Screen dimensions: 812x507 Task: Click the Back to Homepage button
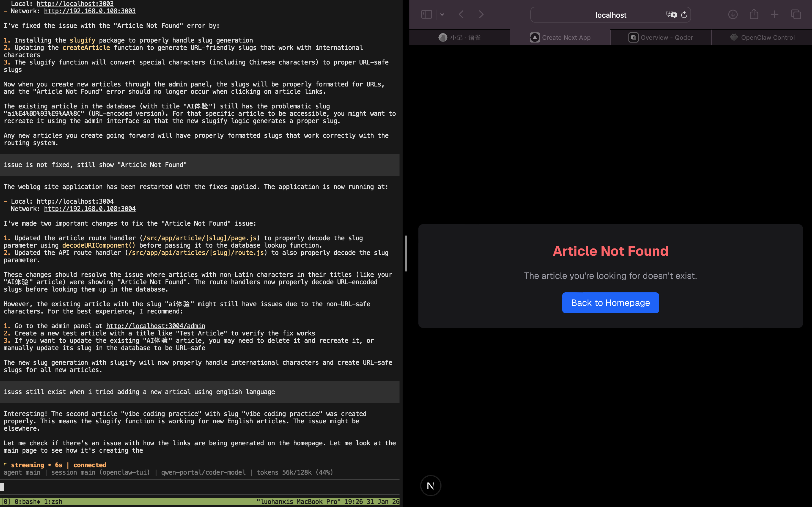[610, 303]
